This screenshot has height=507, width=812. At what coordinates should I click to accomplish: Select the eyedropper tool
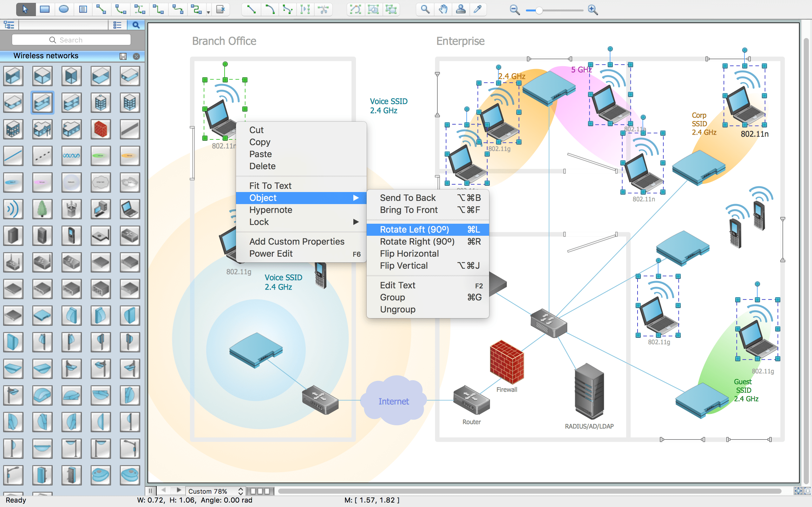point(477,10)
